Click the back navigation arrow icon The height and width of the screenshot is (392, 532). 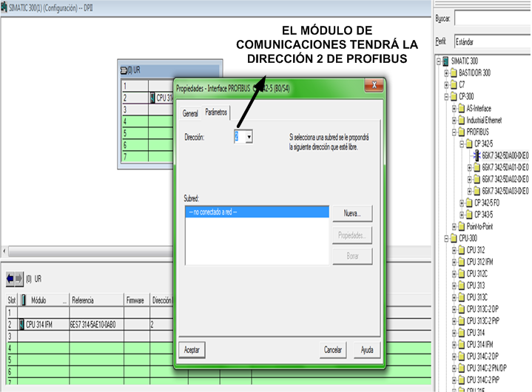[10, 279]
